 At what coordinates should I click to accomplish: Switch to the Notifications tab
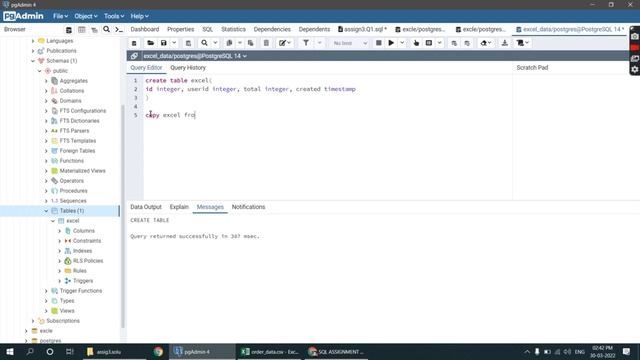coord(248,207)
